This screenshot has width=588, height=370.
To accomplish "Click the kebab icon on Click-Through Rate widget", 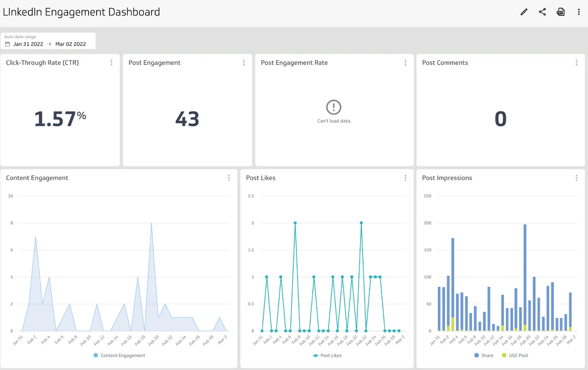I will point(111,63).
